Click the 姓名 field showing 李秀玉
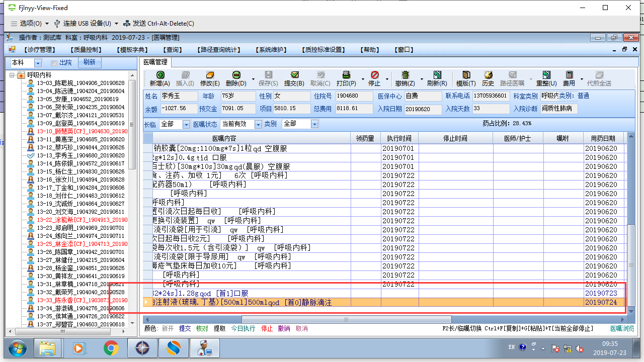Viewport: 644px width, 362px height. pos(179,96)
